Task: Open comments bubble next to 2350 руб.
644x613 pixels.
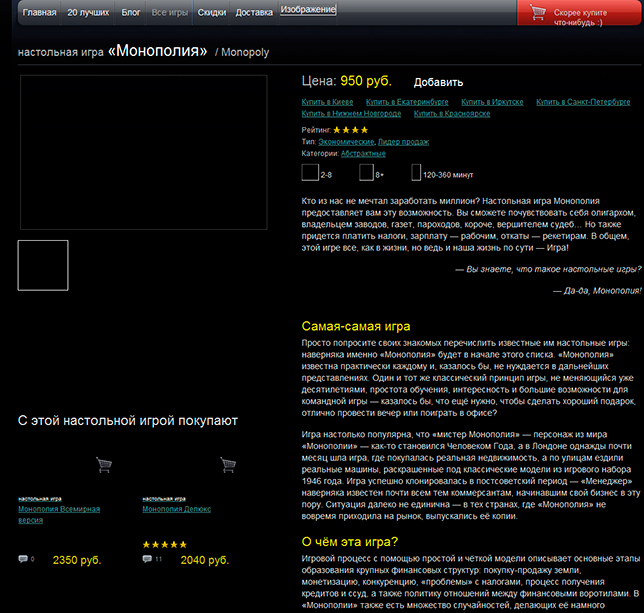Action: [x=23, y=559]
